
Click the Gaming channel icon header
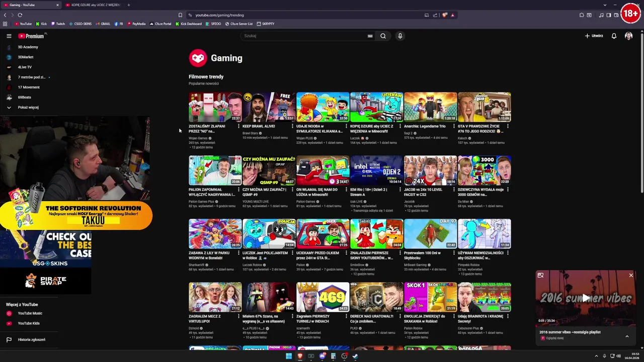(x=198, y=58)
